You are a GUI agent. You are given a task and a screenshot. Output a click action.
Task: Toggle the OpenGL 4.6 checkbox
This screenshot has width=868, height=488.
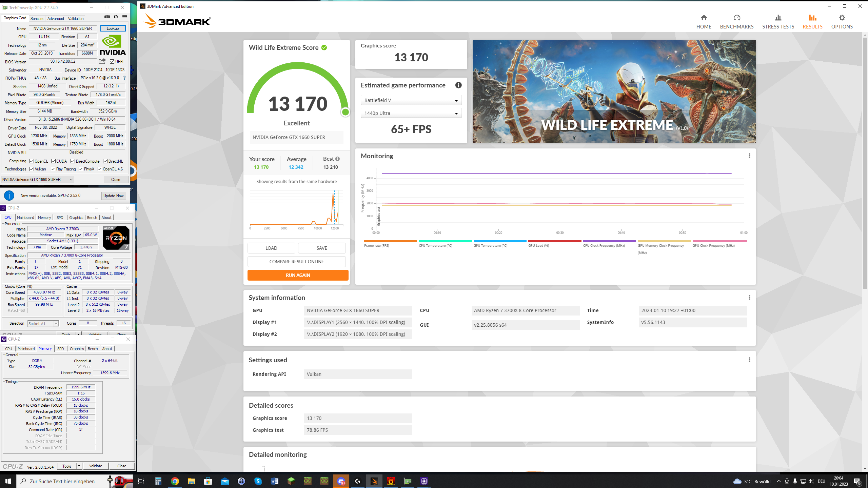coord(100,169)
